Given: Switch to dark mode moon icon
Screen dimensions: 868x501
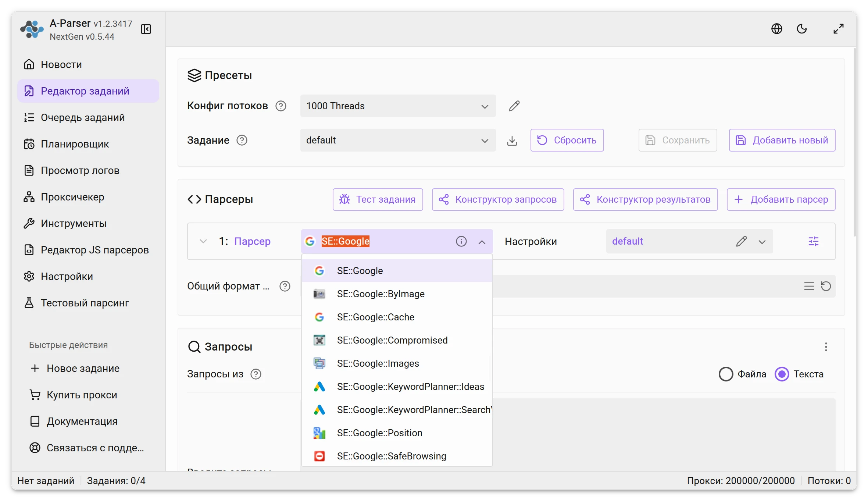Looking at the screenshot, I should 802,29.
